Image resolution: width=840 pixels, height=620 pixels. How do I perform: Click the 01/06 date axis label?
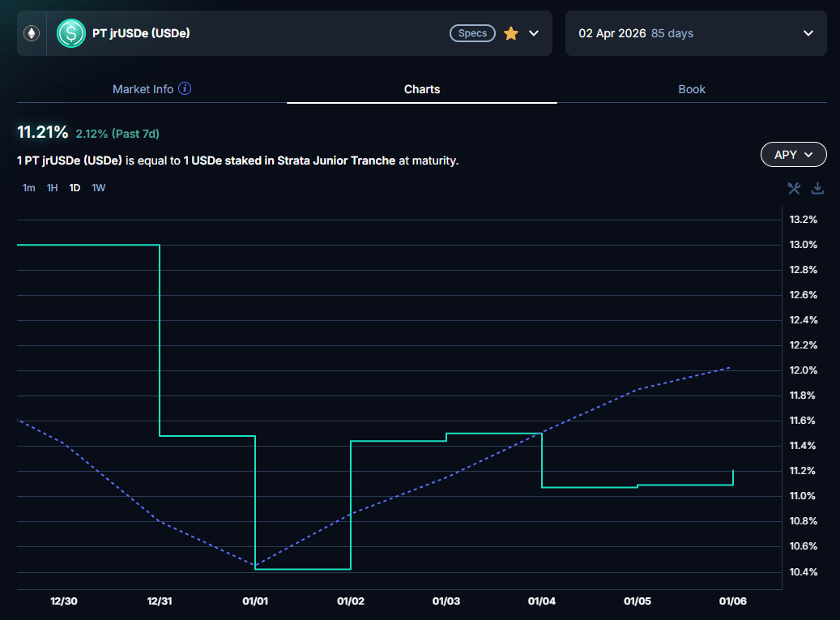point(733,601)
